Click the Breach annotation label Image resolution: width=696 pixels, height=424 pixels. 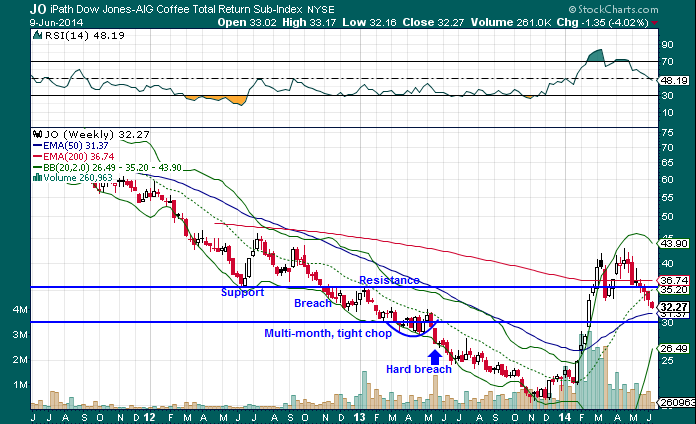pos(312,303)
